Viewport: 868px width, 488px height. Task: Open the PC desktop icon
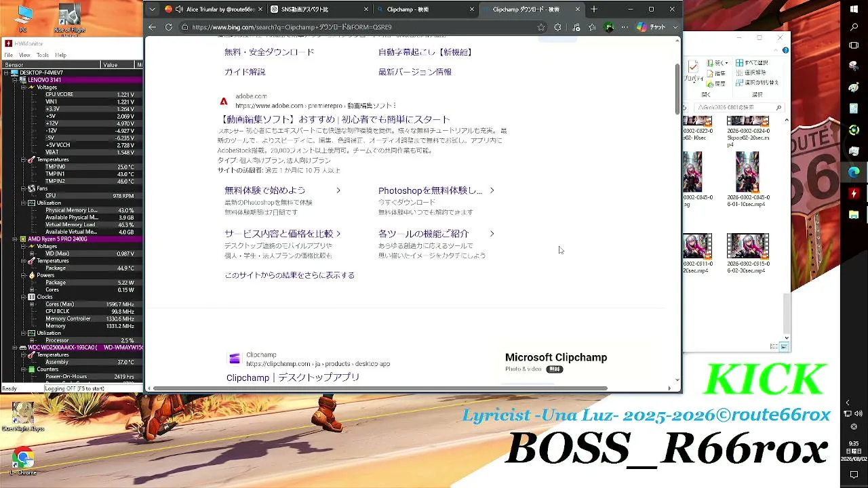tap(23, 19)
